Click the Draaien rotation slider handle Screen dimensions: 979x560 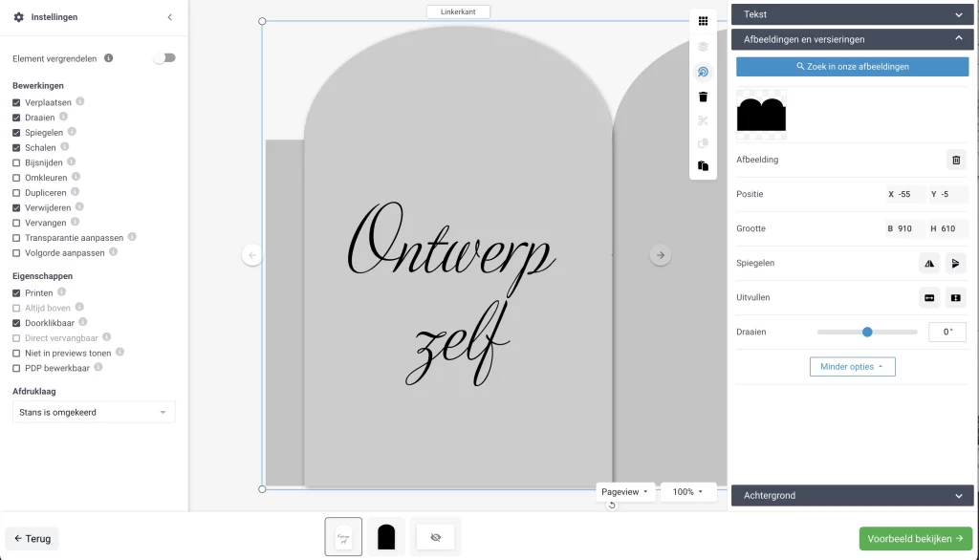coord(867,332)
